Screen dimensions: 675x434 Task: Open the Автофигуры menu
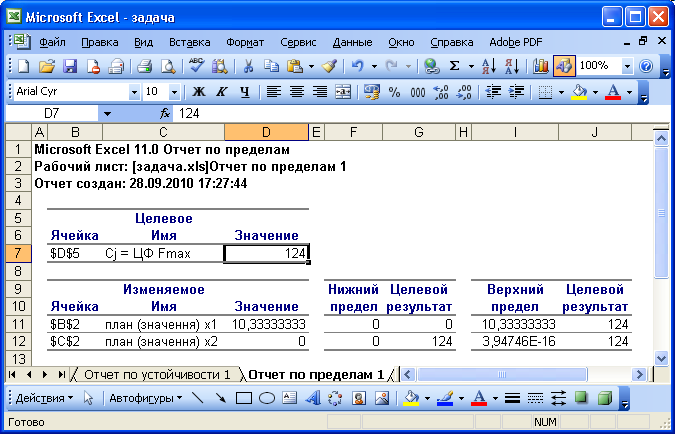(146, 398)
